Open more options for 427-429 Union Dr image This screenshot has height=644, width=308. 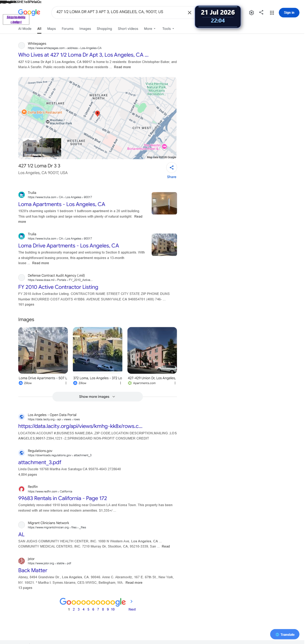coord(175,383)
